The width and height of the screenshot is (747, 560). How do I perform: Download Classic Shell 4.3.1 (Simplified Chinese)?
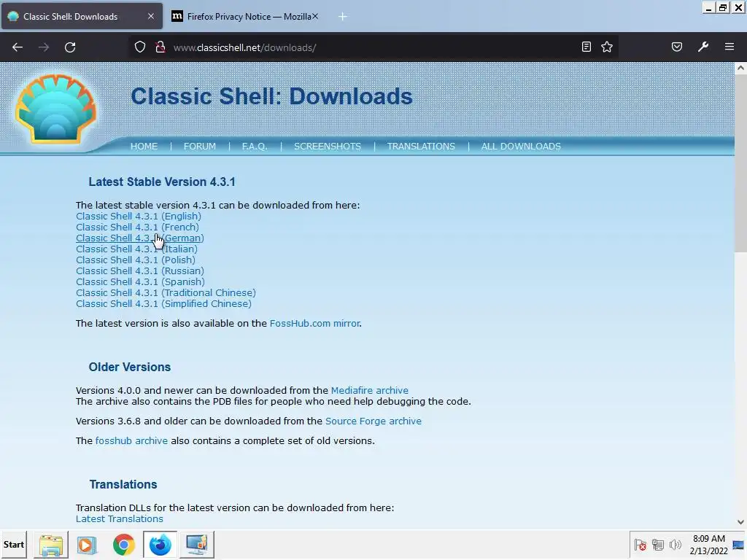coord(163,304)
